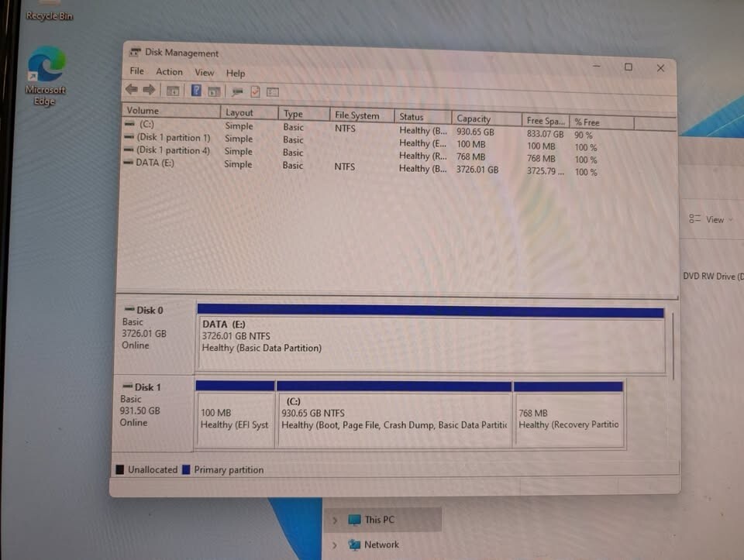
Task: Click the '3726.01 GB' capacity cell in the list
Action: pyautogui.click(x=477, y=170)
